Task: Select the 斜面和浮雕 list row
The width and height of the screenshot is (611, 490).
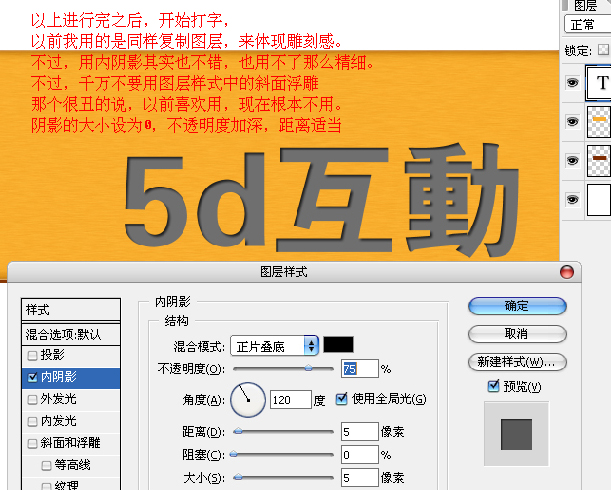Action: pos(71,444)
